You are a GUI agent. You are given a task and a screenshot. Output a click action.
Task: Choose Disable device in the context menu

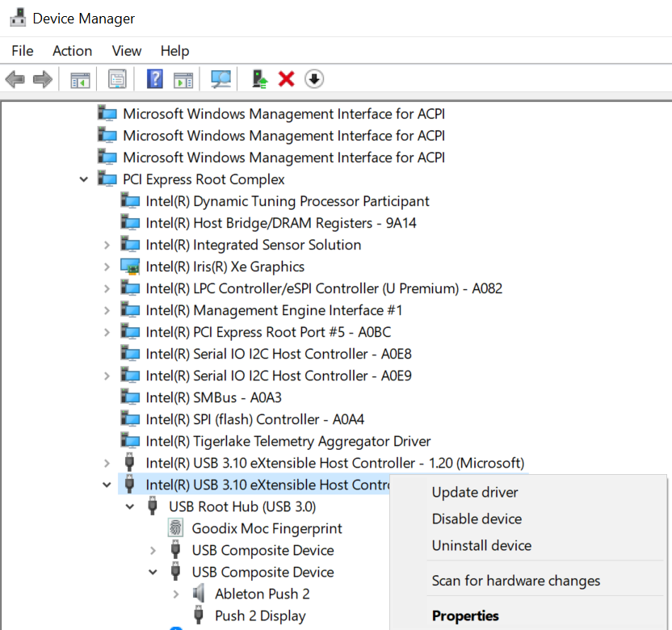(477, 519)
